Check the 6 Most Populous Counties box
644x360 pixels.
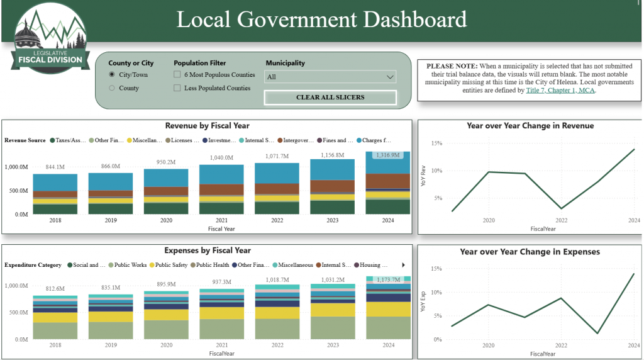tap(177, 74)
